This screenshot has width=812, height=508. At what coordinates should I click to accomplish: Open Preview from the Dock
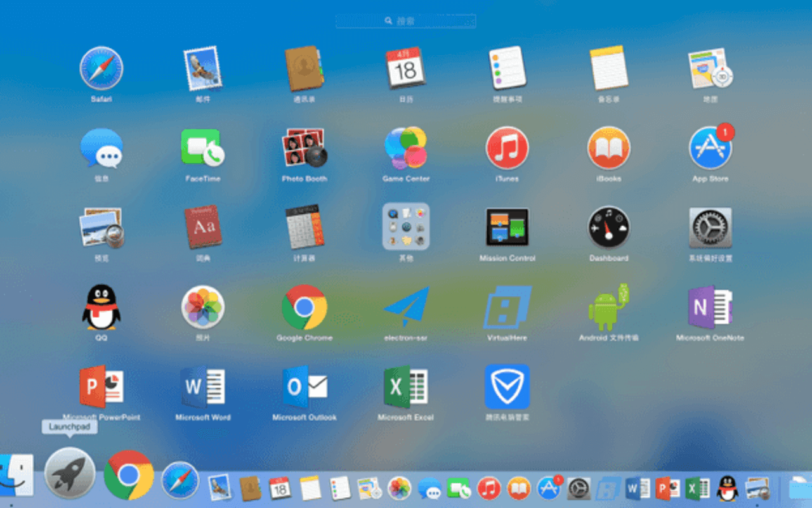(x=757, y=488)
